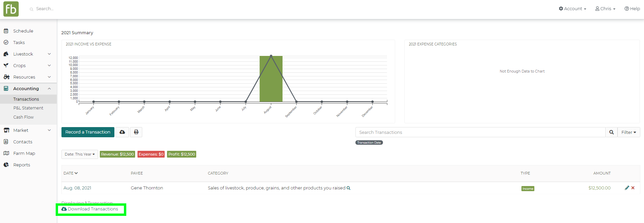Open the Date: This Year dropdown
This screenshot has height=223, width=644.
click(x=80, y=154)
